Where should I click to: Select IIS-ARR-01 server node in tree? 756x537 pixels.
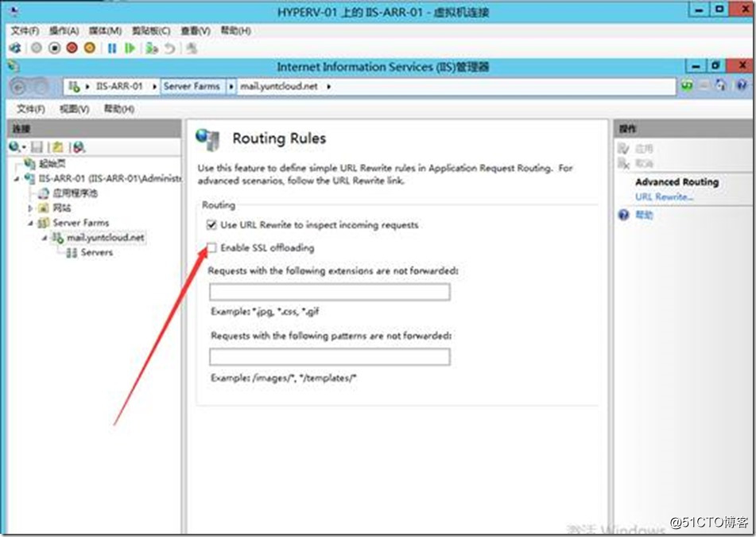tap(110, 178)
